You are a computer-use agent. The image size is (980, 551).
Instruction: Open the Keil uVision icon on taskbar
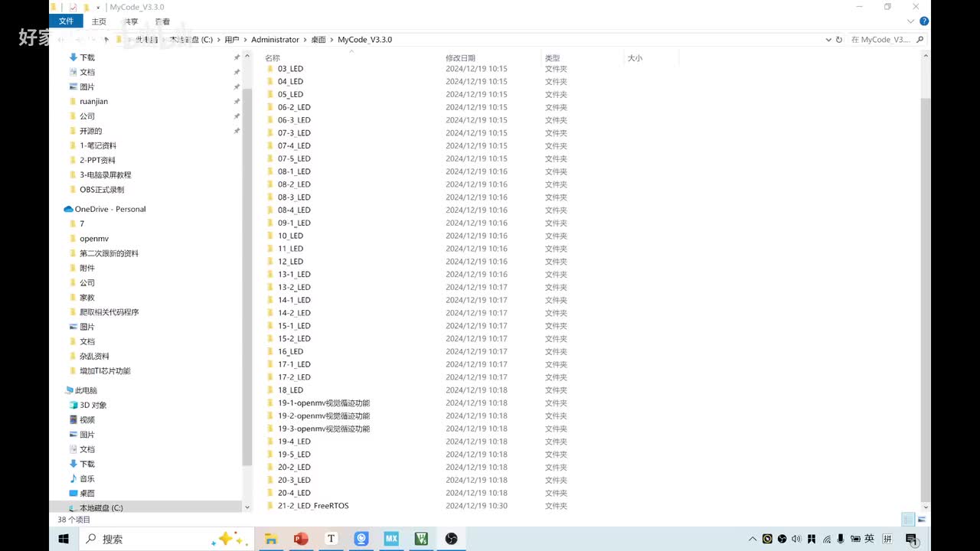[421, 539]
